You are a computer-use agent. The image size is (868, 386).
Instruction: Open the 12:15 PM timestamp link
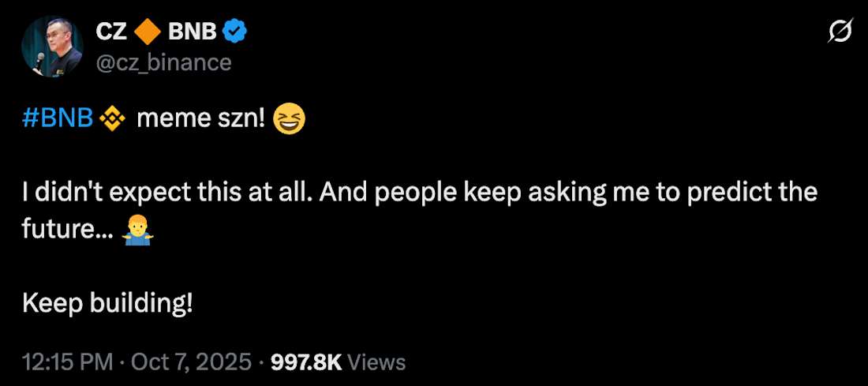[69, 362]
